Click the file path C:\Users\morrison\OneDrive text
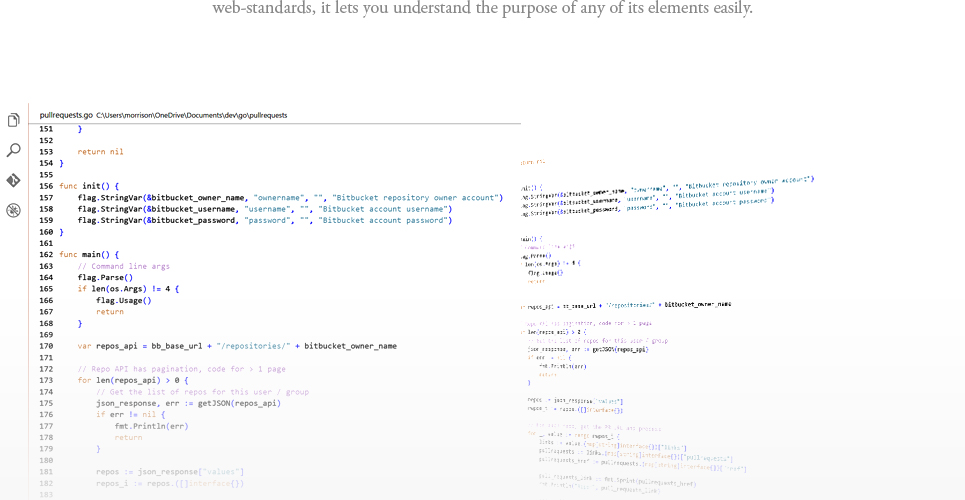Screen dimensions: 965x500 click(191, 115)
